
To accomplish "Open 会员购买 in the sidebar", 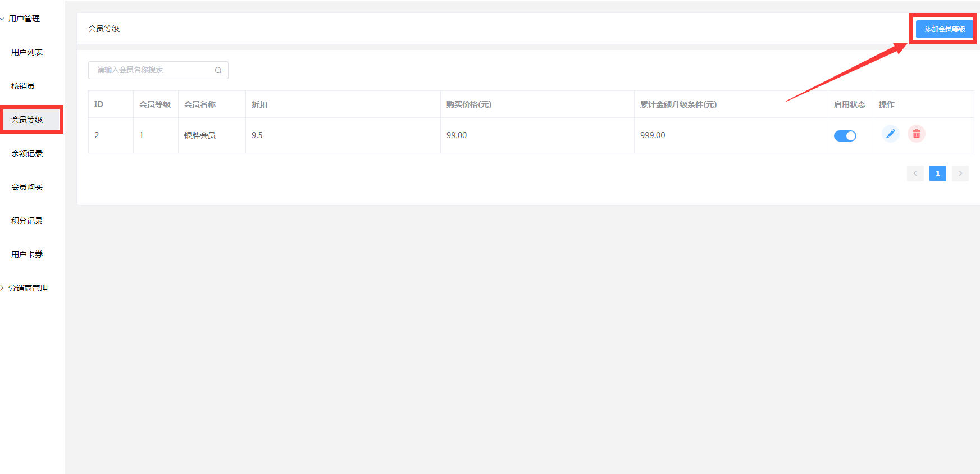I will (27, 187).
